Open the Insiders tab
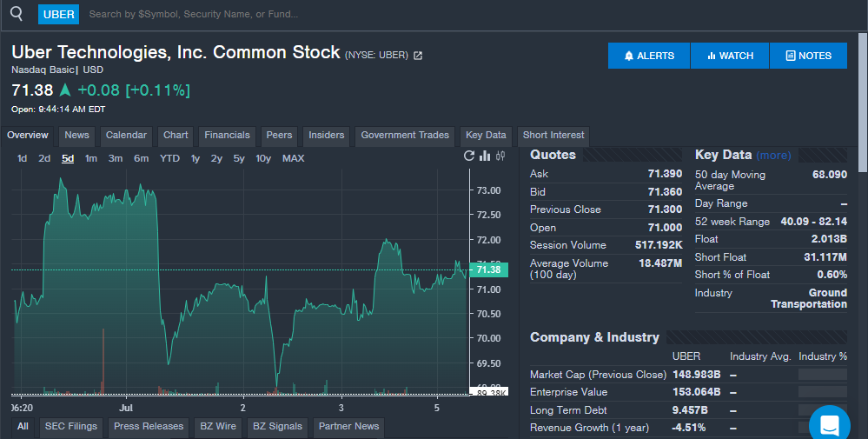868x439 pixels. (x=326, y=136)
